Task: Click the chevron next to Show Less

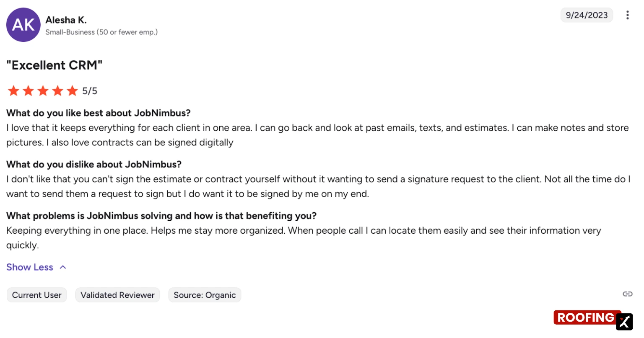Action: coord(63,267)
